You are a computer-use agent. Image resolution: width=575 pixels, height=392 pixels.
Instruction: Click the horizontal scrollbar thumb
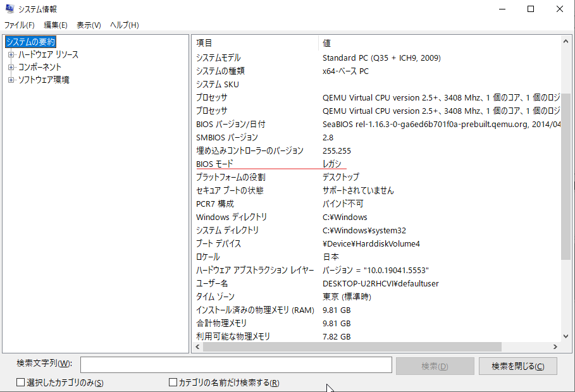pyautogui.click(x=352, y=346)
